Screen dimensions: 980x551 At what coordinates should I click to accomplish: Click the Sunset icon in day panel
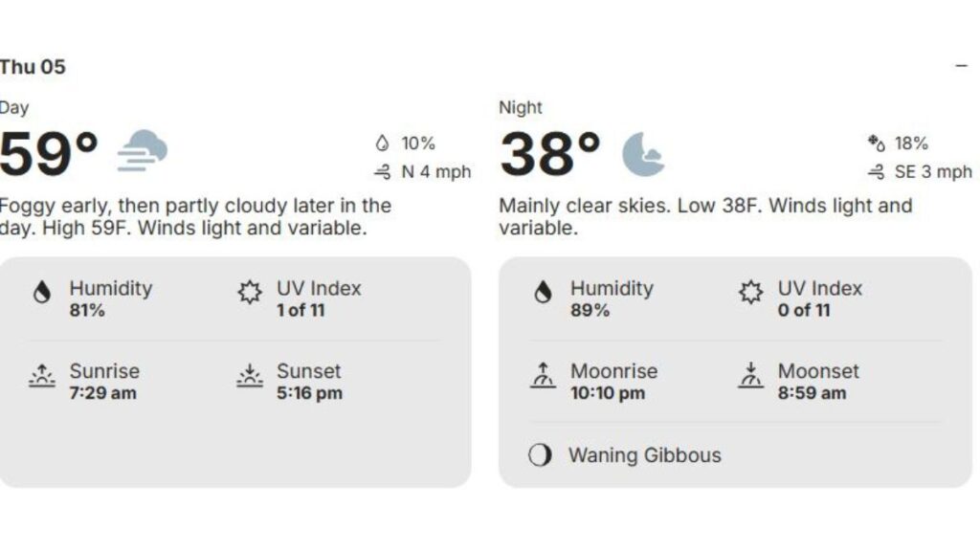pos(250,378)
